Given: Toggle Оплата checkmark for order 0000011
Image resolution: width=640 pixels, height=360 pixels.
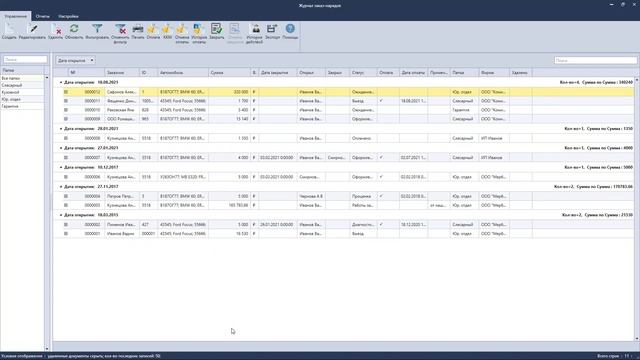Looking at the screenshot, I should [x=381, y=100].
